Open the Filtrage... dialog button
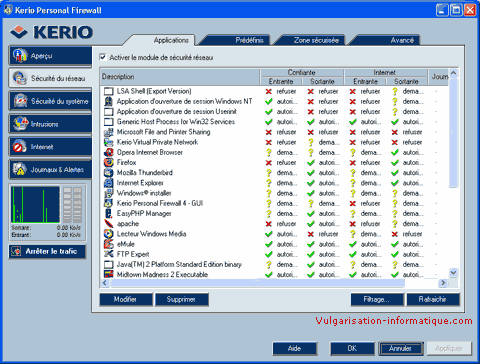This screenshot has width=480, height=364. [376, 299]
